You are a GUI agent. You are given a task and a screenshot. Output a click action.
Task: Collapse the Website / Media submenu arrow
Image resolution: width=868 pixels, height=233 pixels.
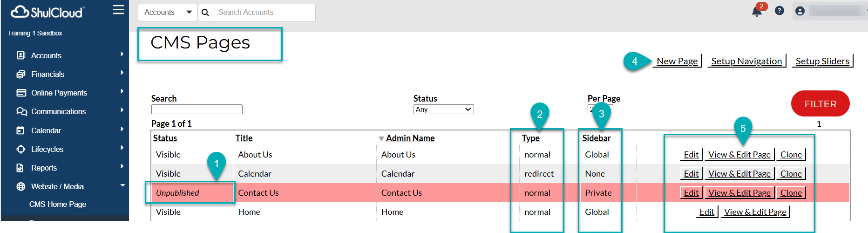tap(122, 185)
